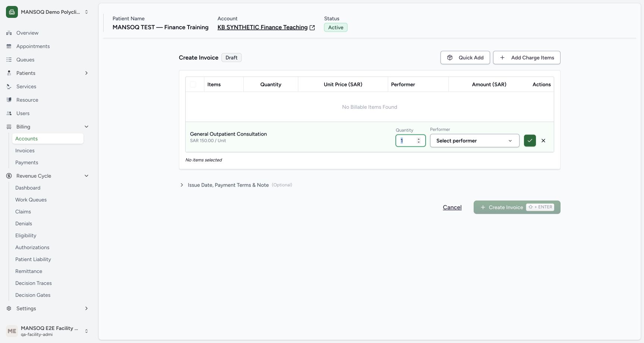This screenshot has width=644, height=343.
Task: Click the Queues list icon
Action: (x=9, y=60)
